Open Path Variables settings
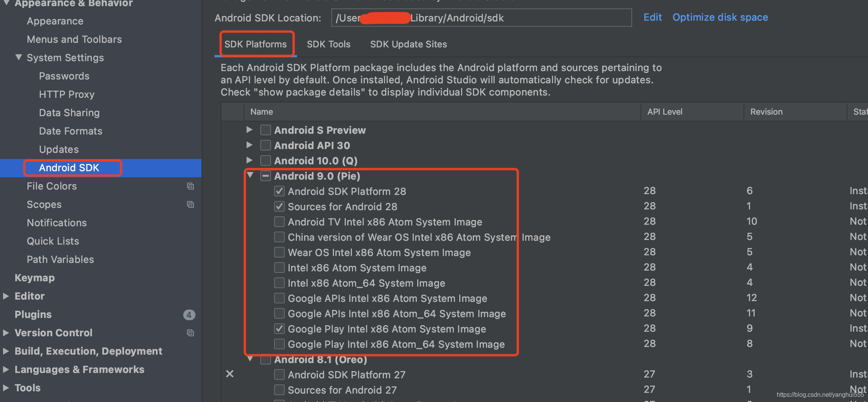 60,259
